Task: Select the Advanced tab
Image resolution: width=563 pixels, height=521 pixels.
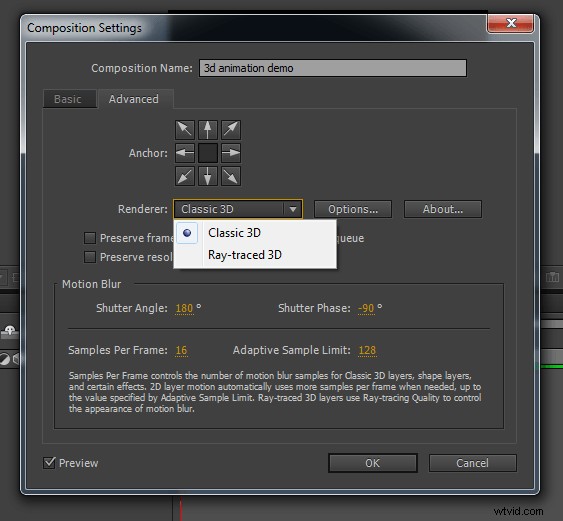Action: [136, 99]
